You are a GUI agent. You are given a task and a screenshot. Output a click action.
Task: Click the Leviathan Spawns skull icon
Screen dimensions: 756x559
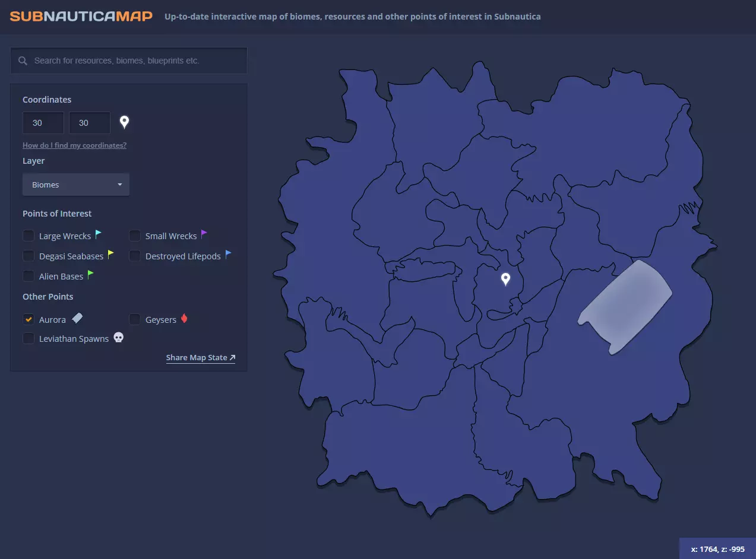[119, 338]
